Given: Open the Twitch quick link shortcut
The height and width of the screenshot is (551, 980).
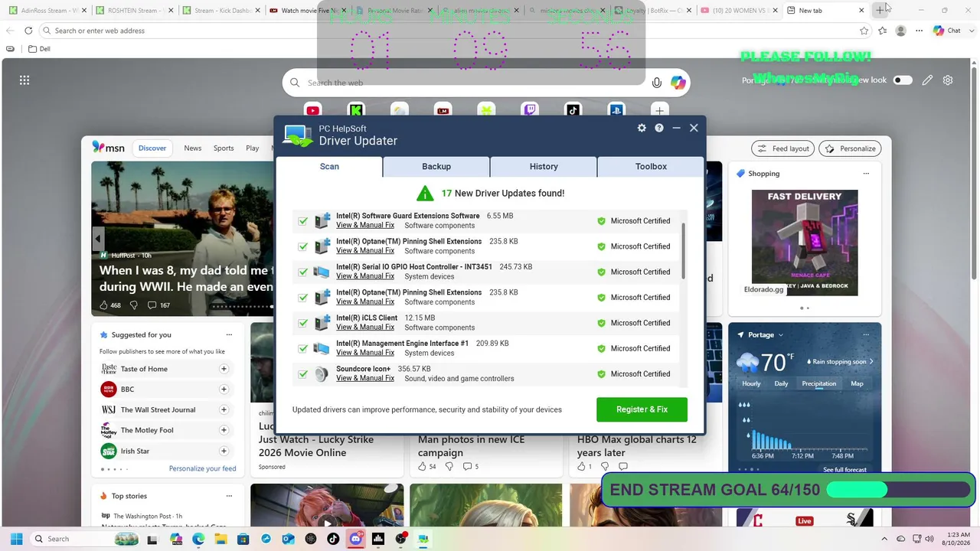Looking at the screenshot, I should (530, 110).
